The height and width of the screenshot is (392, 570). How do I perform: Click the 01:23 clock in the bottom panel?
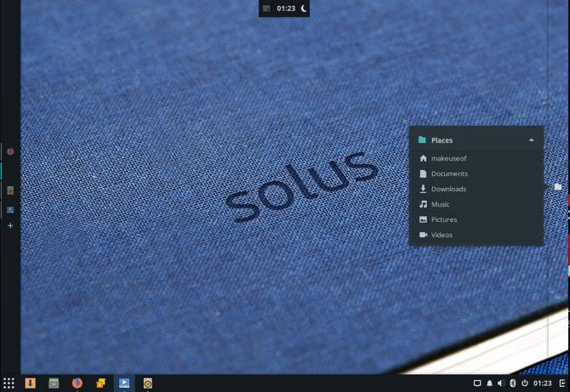point(543,383)
